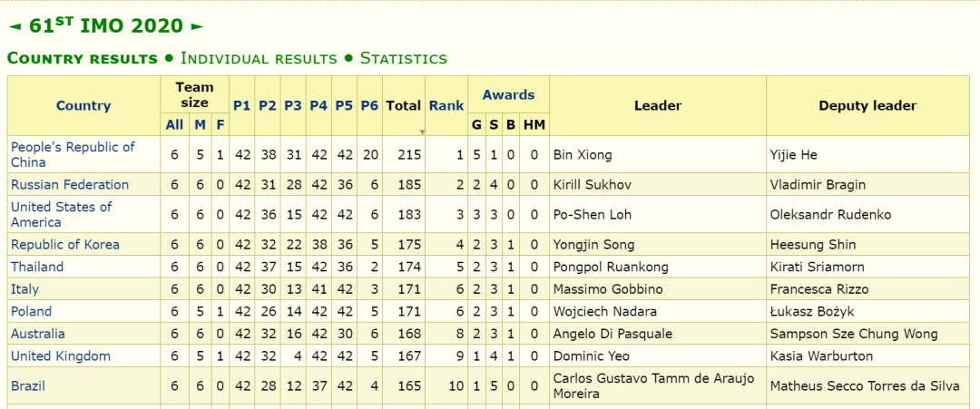The height and width of the screenshot is (409, 980).
Task: Sort by P1 score column
Action: [x=241, y=105]
